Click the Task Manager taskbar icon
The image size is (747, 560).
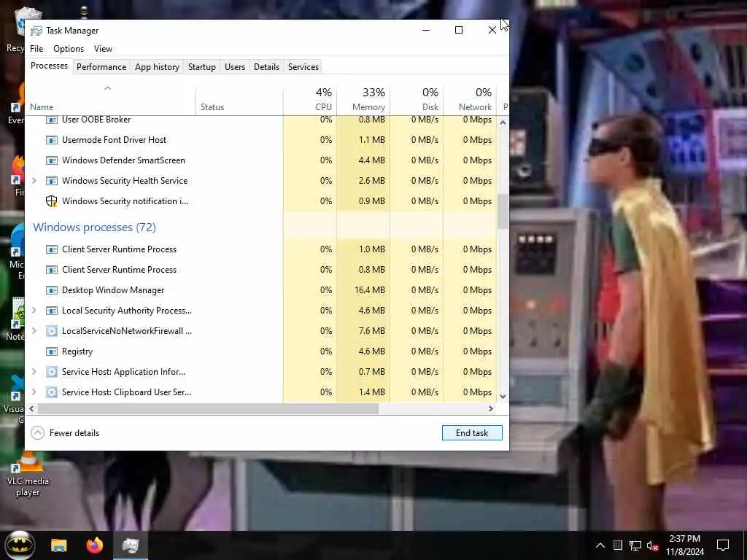130,545
